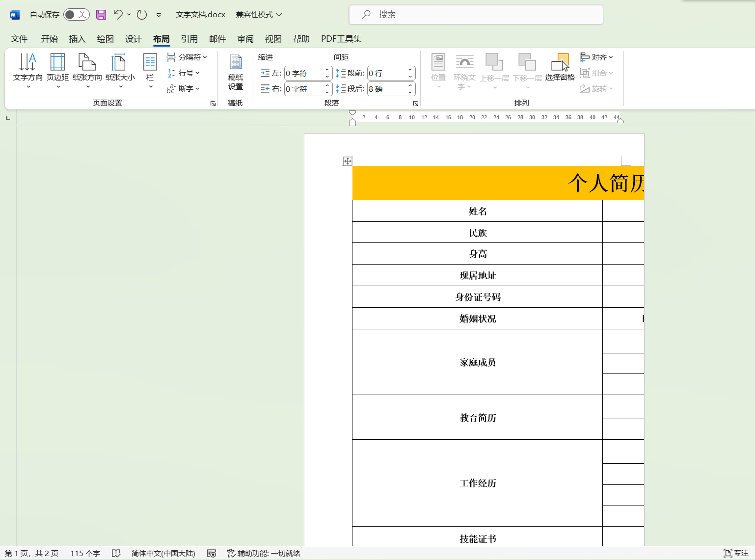This screenshot has width=755, height=560.
Task: Redo the last action
Action: 142,15
